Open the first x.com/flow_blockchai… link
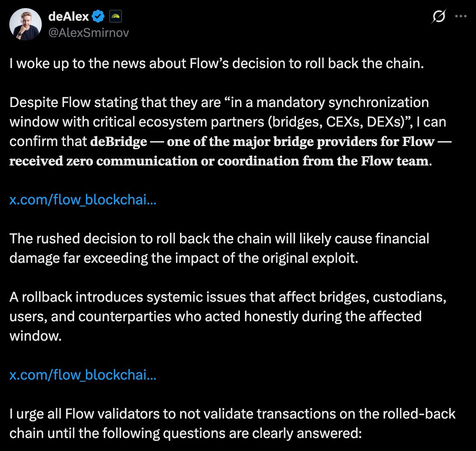 (x=82, y=200)
